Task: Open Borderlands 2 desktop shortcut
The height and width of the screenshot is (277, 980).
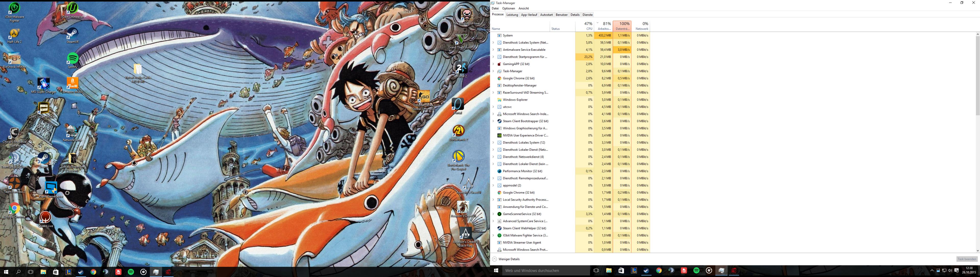Action: point(458,131)
